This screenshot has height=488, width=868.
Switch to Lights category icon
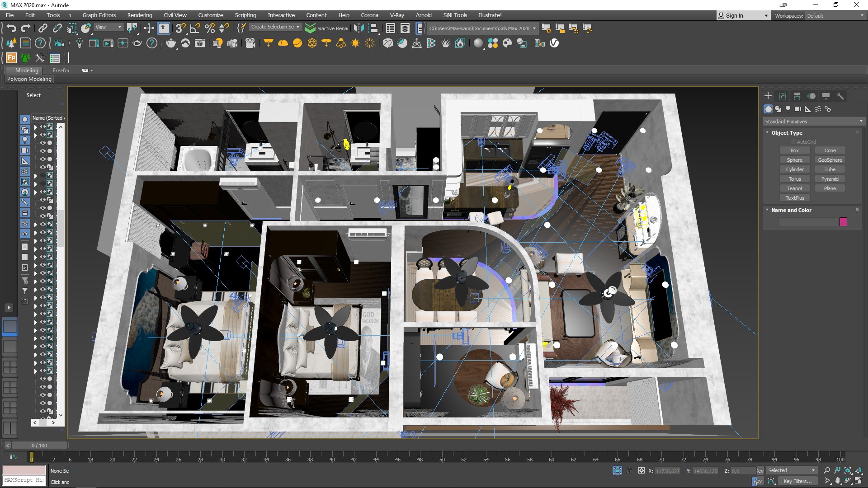(x=788, y=109)
